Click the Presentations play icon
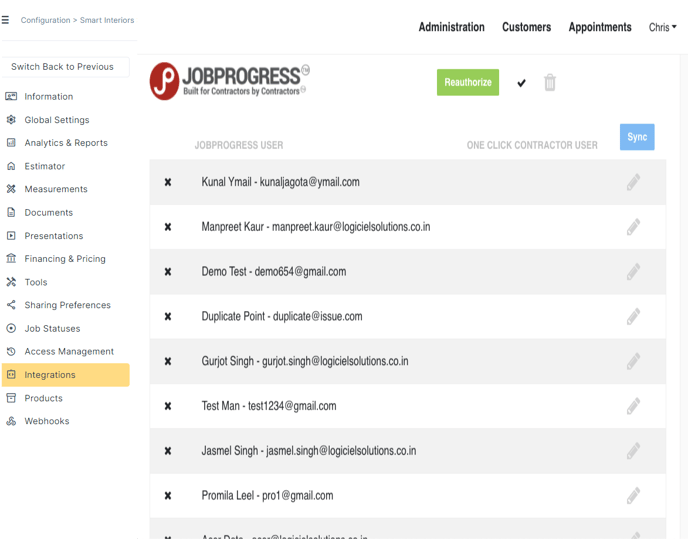The width and height of the screenshot is (688, 539). [x=11, y=236]
